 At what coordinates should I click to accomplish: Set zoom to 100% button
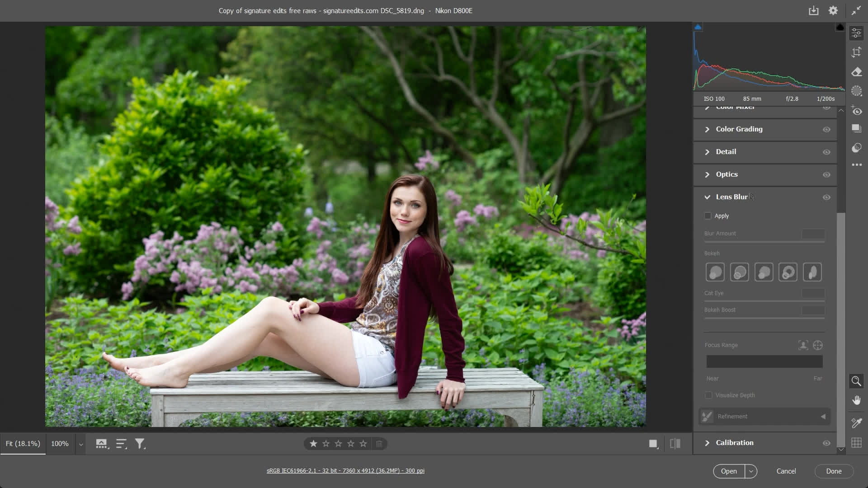[x=60, y=444]
